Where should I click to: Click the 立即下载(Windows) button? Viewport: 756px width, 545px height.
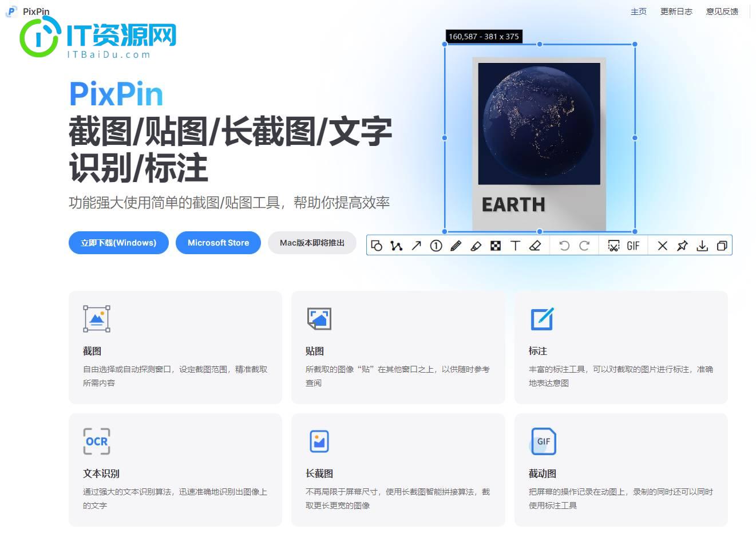point(118,243)
